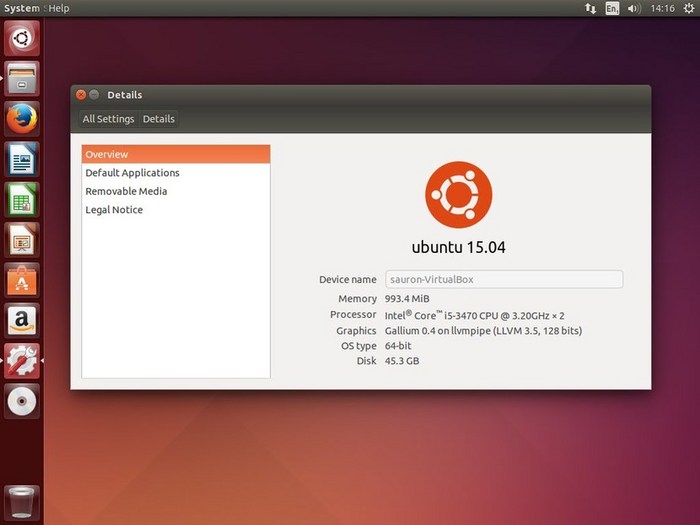Open the Help menu

58,8
